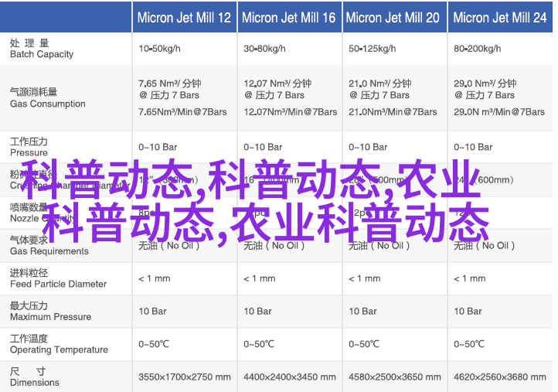The width and height of the screenshot is (558, 392).
Task: Click the 12.07 Nm³/ 分钟 gas consumption text
Action: 277,84
